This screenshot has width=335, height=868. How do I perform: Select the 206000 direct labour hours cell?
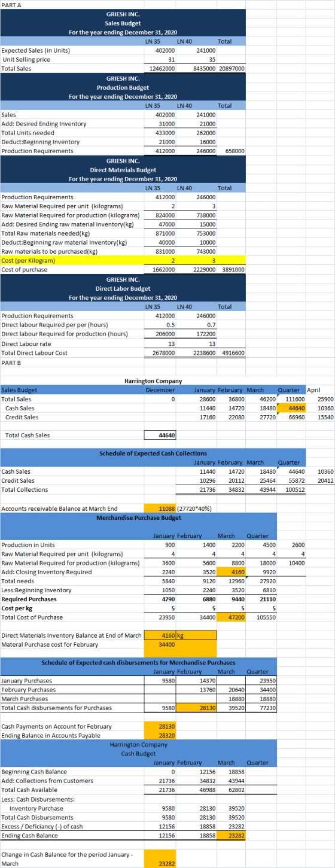tap(165, 334)
